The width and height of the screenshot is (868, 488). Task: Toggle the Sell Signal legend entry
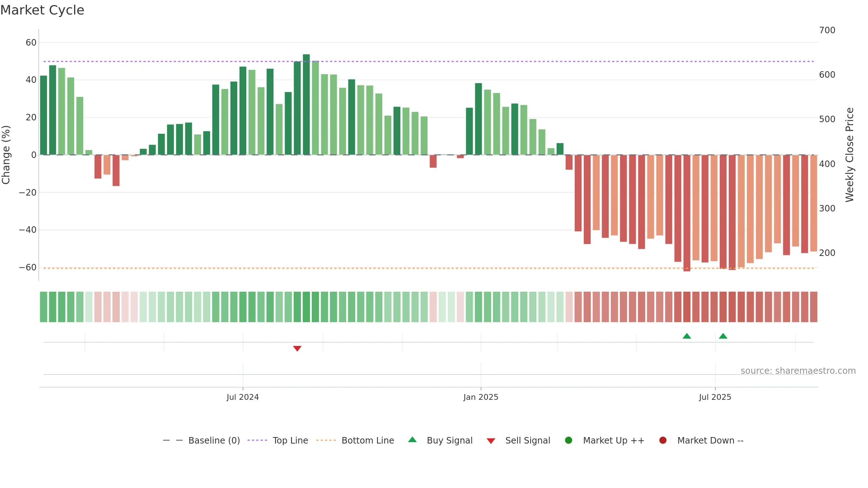pos(518,440)
